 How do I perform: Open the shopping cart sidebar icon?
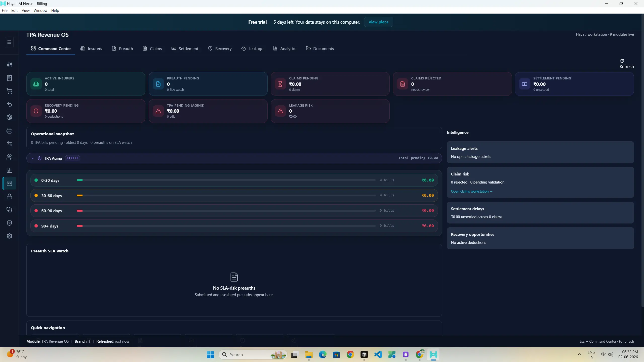tap(9, 91)
